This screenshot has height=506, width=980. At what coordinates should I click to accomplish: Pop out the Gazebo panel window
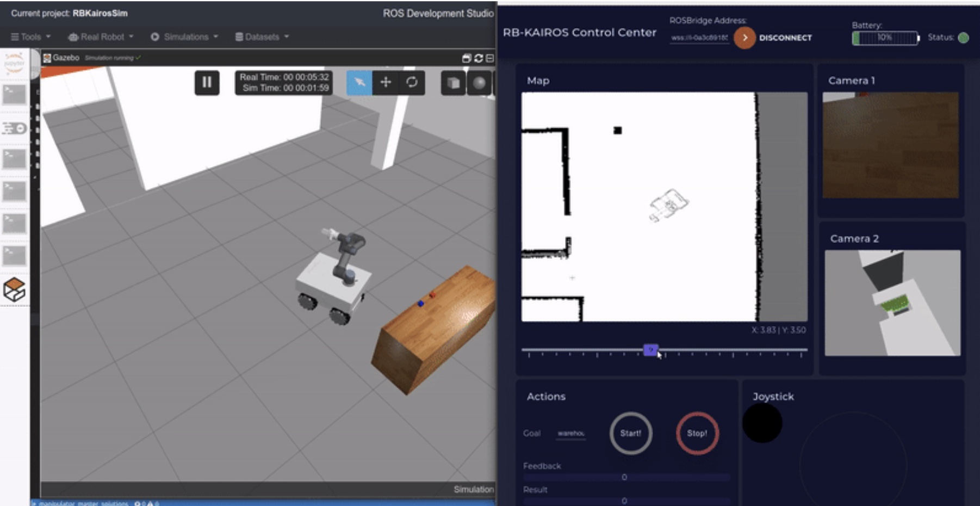pyautogui.click(x=467, y=58)
